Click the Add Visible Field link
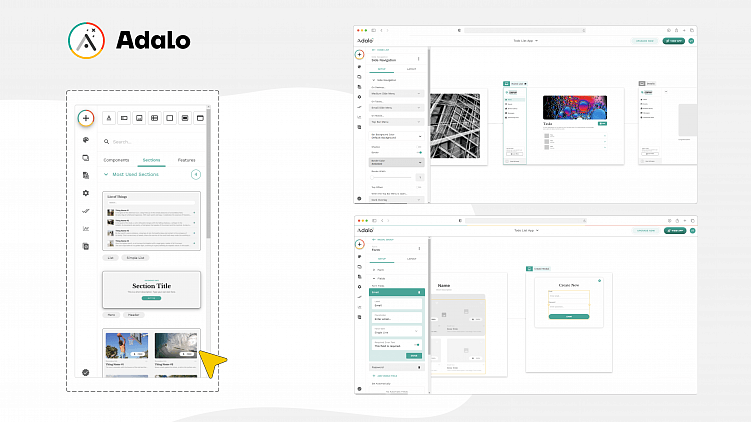This screenshot has width=751, height=422. click(385, 376)
